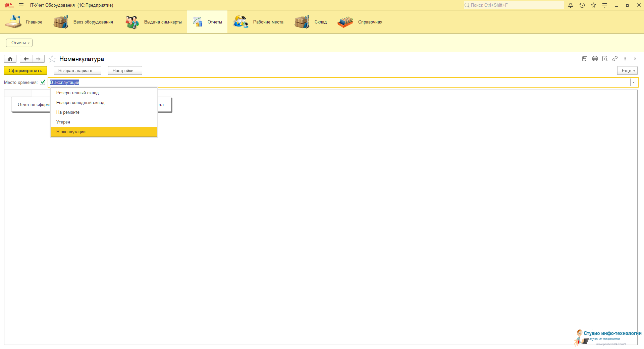Screen dimensions: 644x349
Task: Go back with the left arrow button
Action: click(x=26, y=59)
